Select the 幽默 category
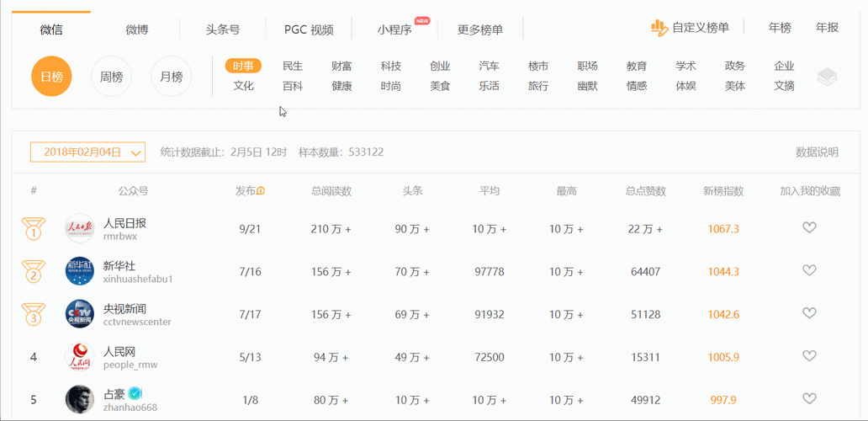Screen dimensions: 868x421 tap(587, 87)
